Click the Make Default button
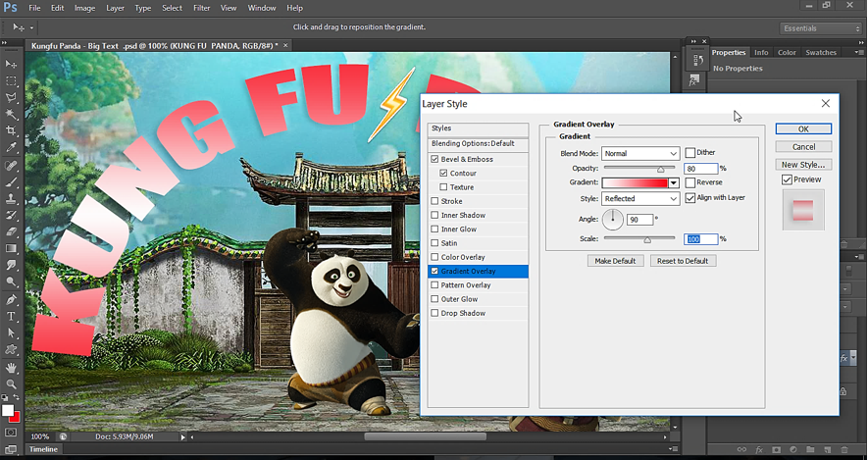868x460 pixels. point(615,261)
